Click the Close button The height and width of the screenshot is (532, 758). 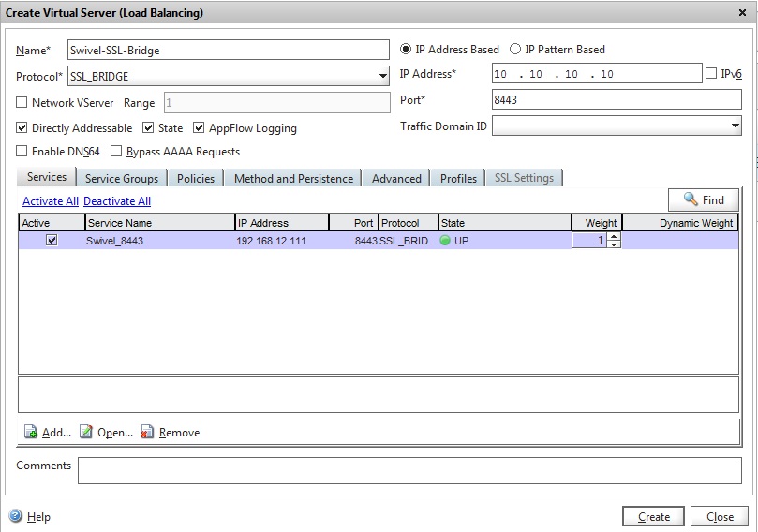[x=720, y=516]
